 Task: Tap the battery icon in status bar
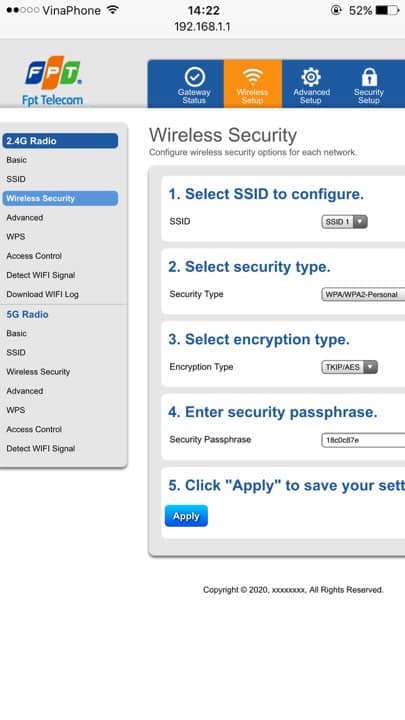pos(388,10)
